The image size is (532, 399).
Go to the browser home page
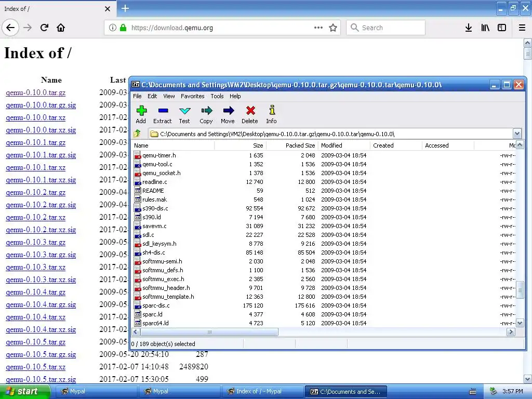click(61, 28)
